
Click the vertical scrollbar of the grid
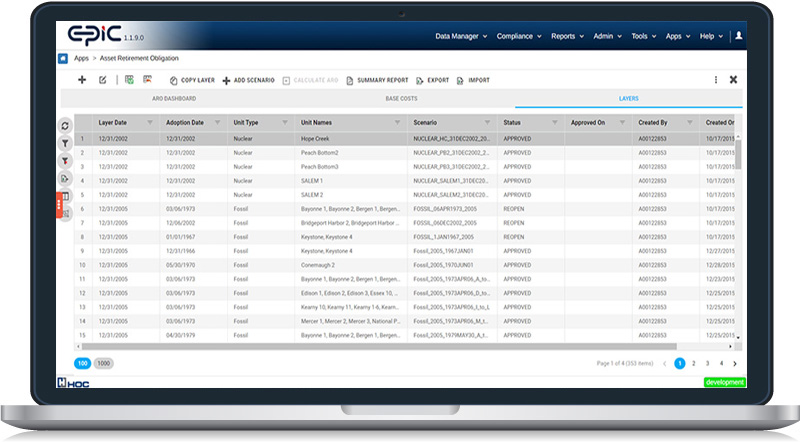click(738, 155)
